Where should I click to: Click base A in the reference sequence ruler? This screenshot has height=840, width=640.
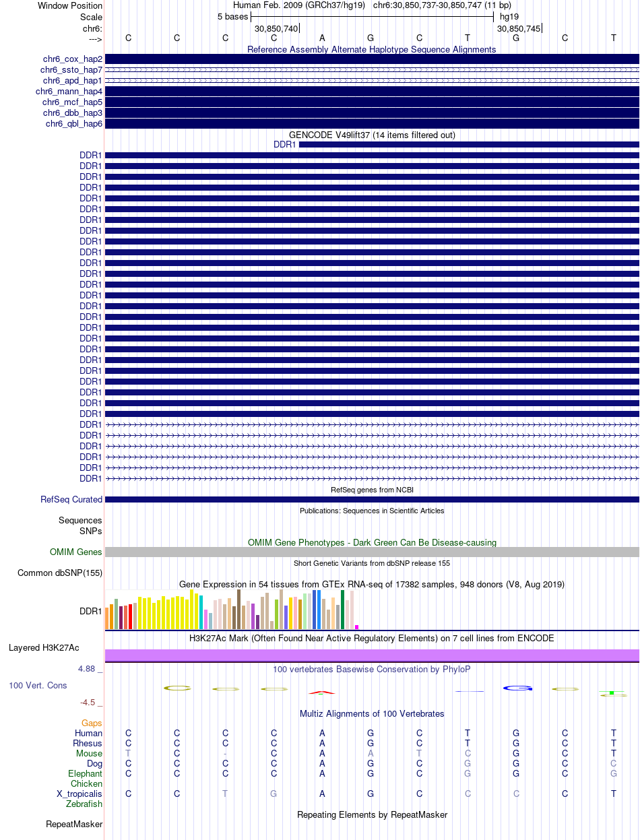coord(322,38)
